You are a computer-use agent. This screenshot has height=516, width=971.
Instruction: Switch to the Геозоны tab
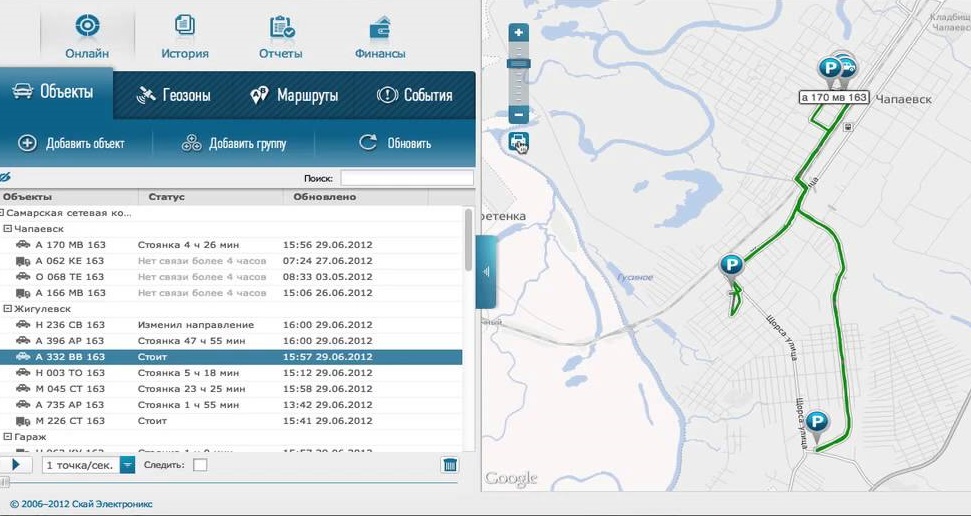point(173,95)
